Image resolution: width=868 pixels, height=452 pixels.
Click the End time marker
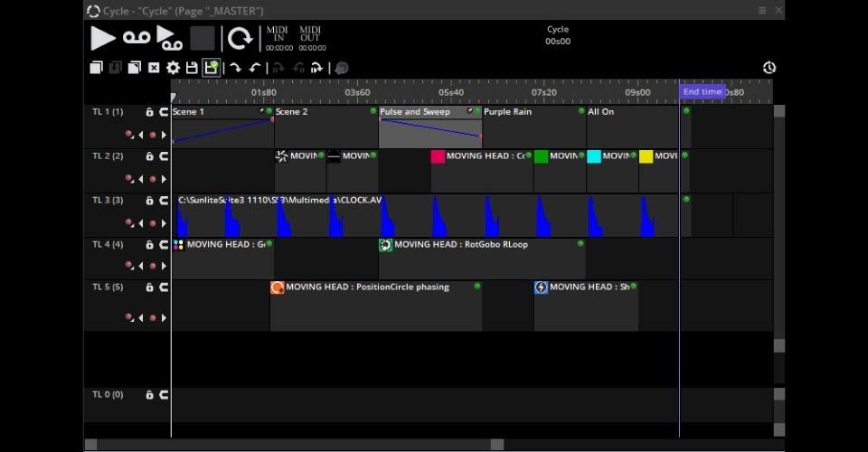coord(702,92)
